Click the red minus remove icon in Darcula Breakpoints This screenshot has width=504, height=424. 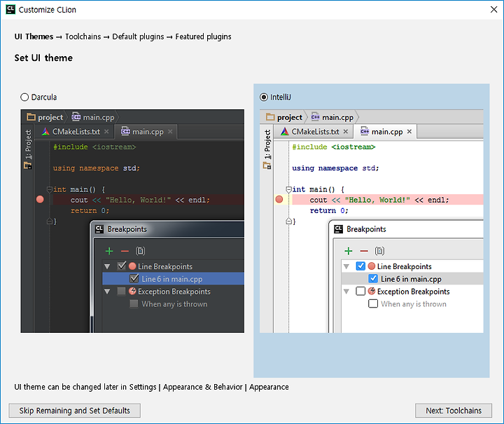(x=125, y=251)
